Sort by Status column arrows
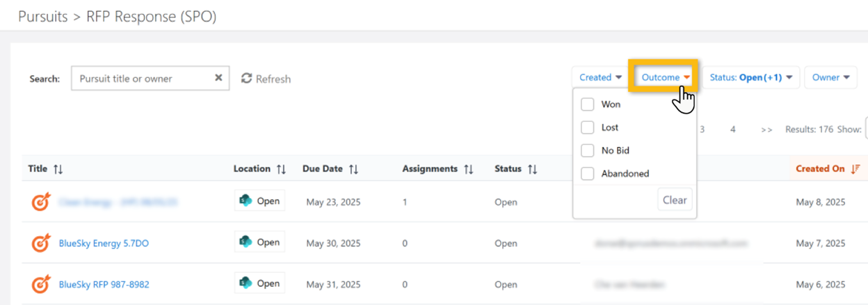This screenshot has height=305, width=868. [533, 169]
